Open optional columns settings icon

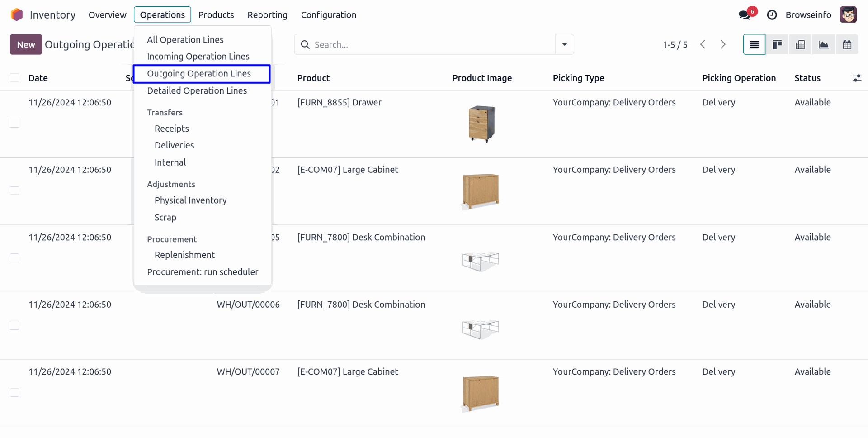coord(857,78)
